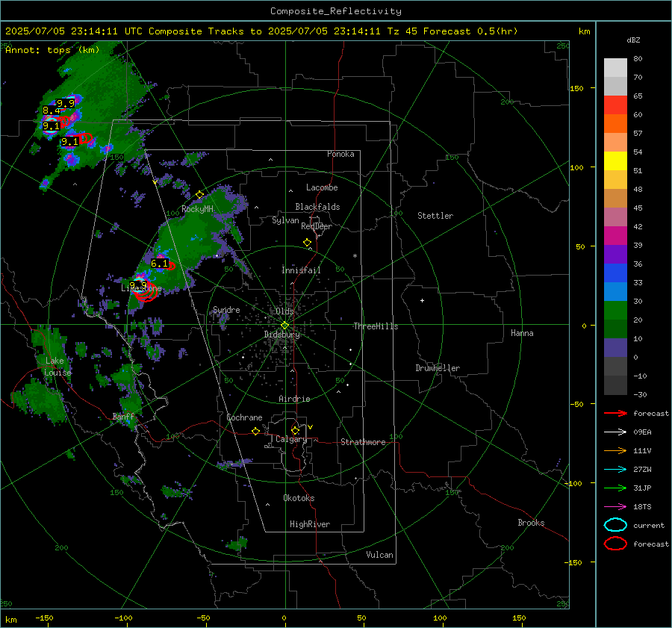
Task: Click the white 80 dBZ swatch at the scale top
Action: tap(615, 68)
